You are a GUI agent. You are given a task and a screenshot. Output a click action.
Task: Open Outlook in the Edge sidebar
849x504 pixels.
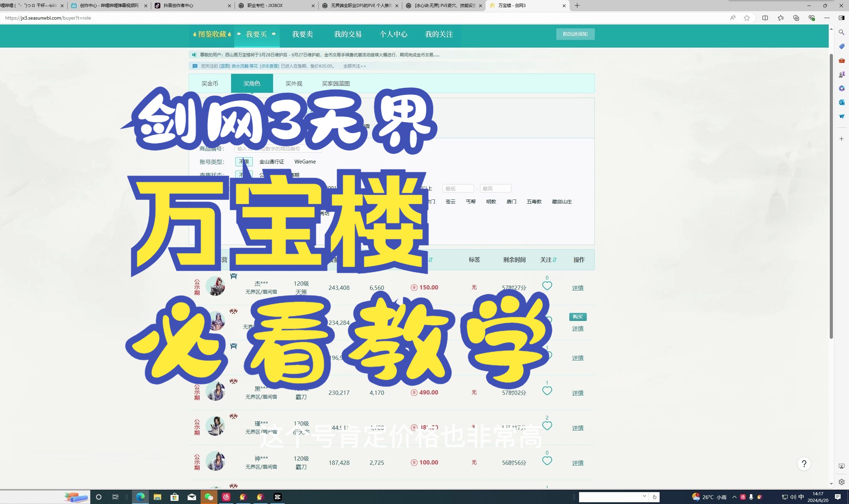(x=842, y=102)
